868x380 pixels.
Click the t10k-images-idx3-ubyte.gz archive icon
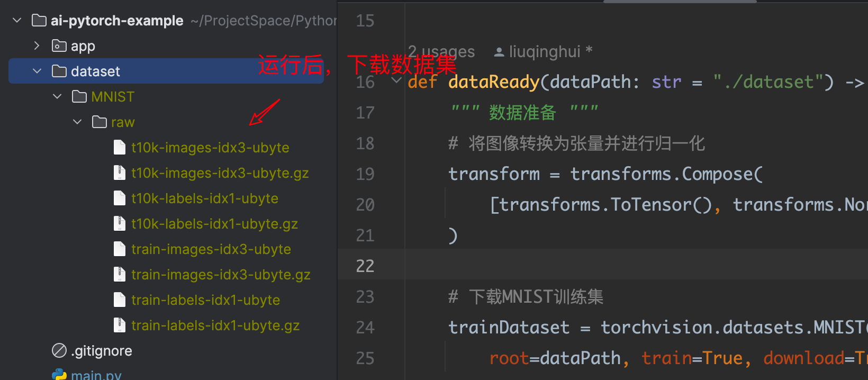pos(120,173)
